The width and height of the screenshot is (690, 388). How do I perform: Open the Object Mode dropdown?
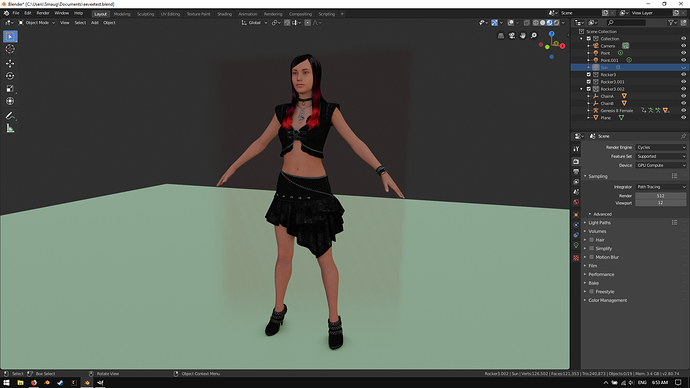tap(37, 22)
